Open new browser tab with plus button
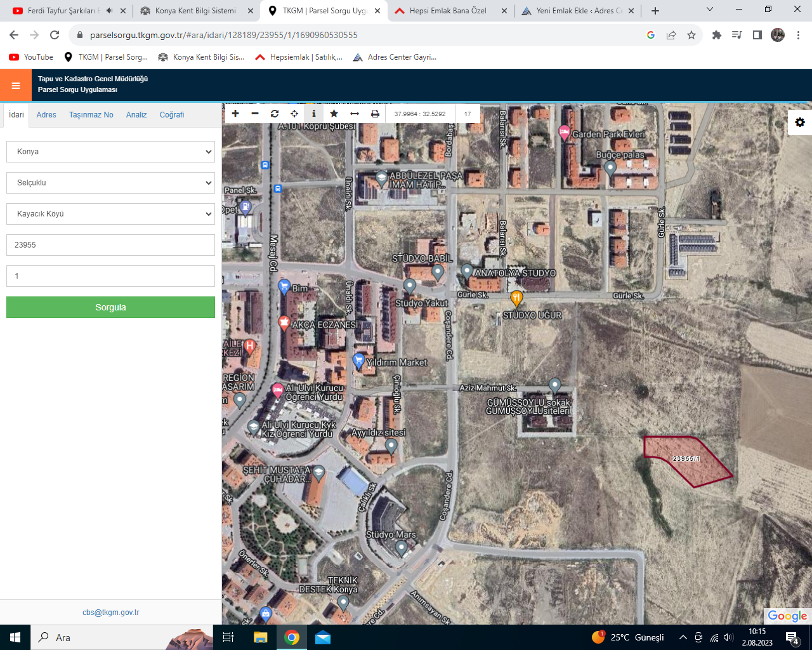Image resolution: width=812 pixels, height=650 pixels. 655,11
